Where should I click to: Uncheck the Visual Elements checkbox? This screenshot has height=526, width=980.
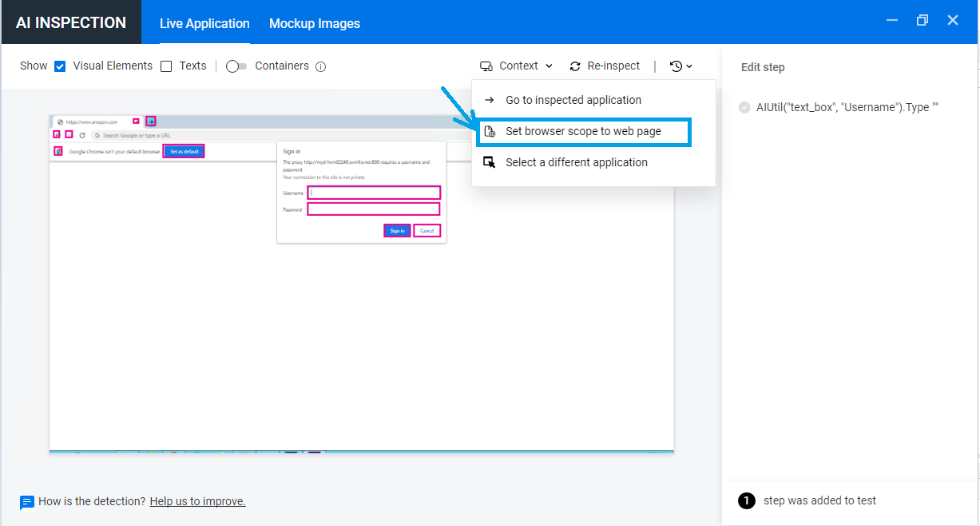[60, 66]
